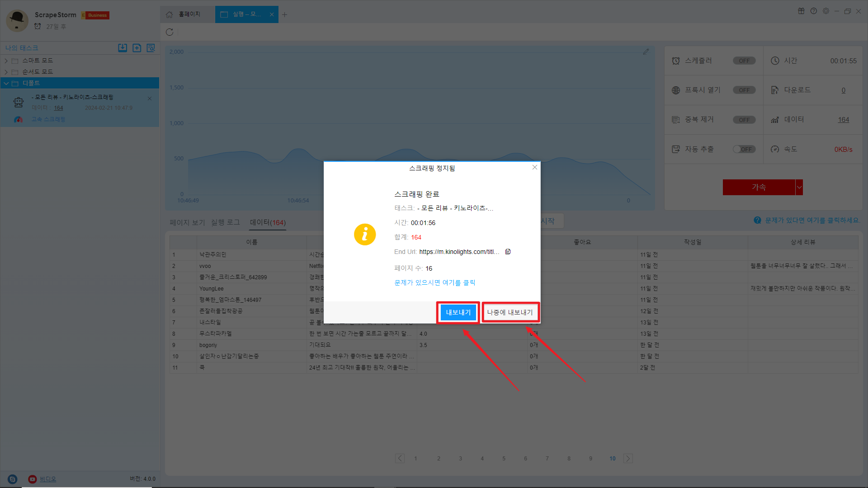Click the import task icon

(x=123, y=48)
